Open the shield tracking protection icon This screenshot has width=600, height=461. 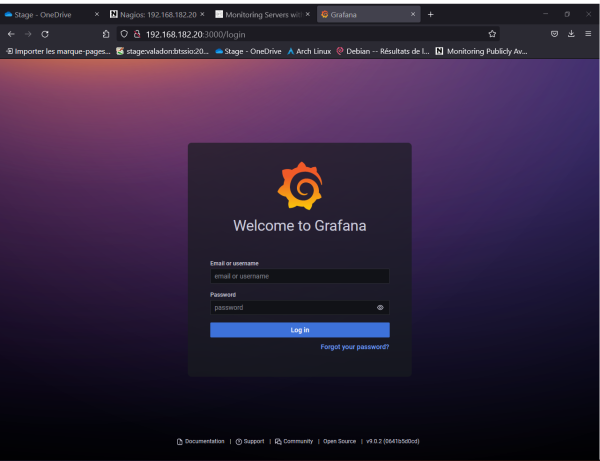coord(124,34)
